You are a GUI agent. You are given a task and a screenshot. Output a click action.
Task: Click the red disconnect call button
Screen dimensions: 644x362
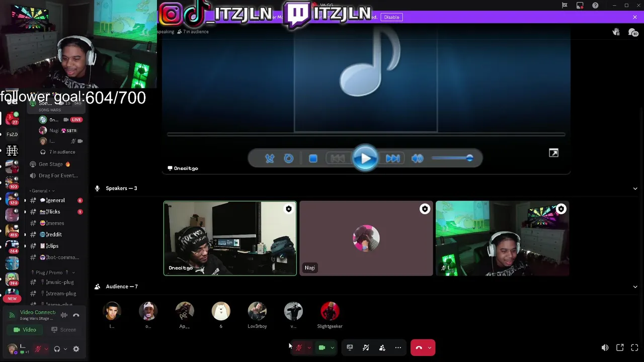[419, 347]
